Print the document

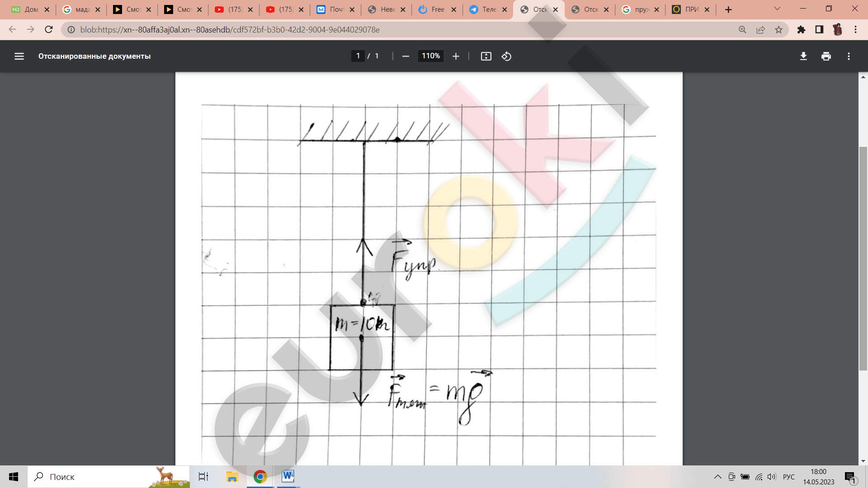click(826, 56)
